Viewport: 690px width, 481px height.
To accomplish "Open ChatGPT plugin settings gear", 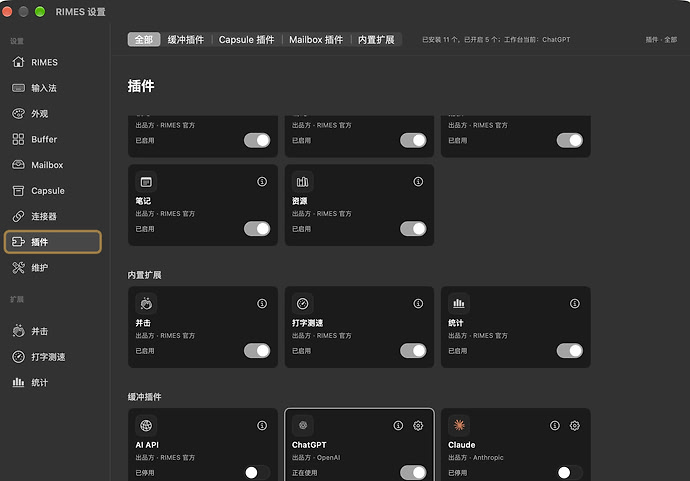I will (418, 426).
